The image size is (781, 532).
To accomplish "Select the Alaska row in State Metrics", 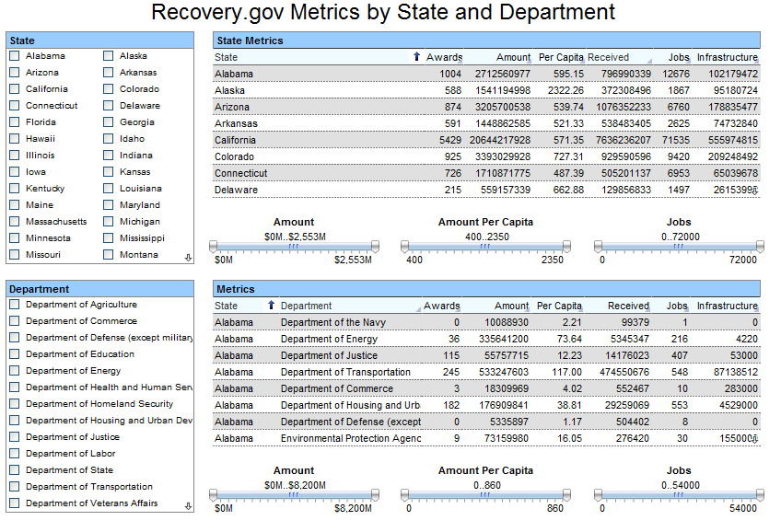I will [x=486, y=90].
